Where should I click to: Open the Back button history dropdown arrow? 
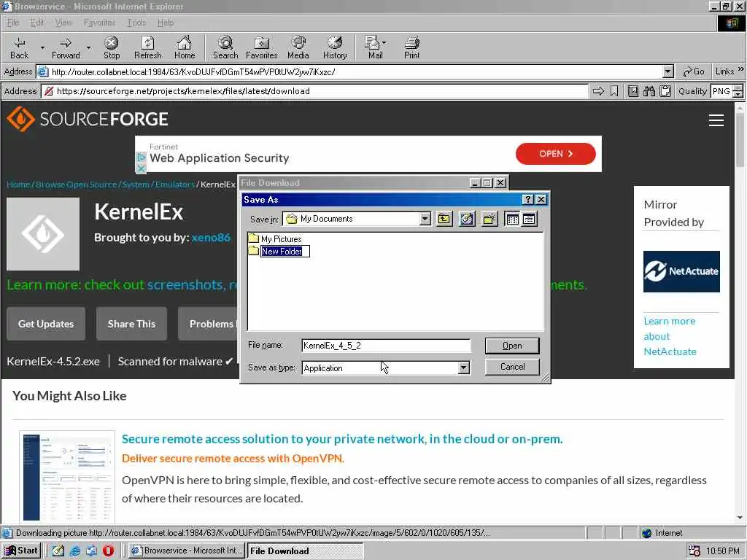tap(42, 48)
